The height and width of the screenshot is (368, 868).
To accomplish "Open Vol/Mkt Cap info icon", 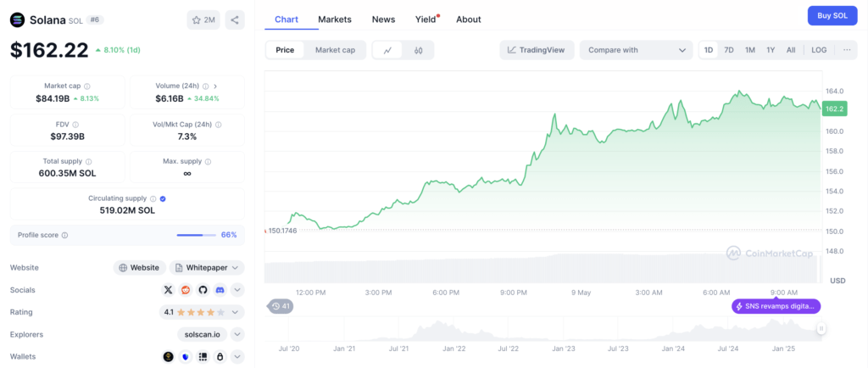I will coord(220,125).
